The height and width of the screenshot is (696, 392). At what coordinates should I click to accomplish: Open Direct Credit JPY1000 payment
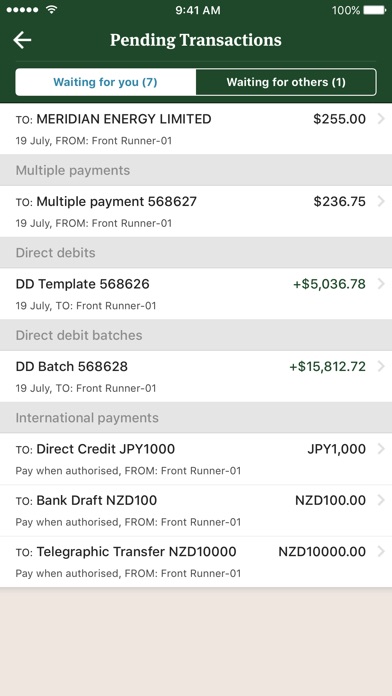196,459
